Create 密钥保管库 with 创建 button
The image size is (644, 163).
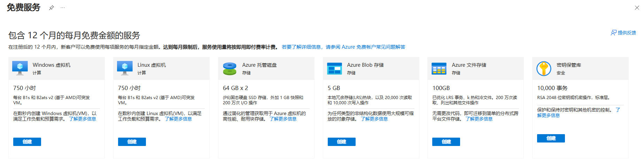[551, 138]
